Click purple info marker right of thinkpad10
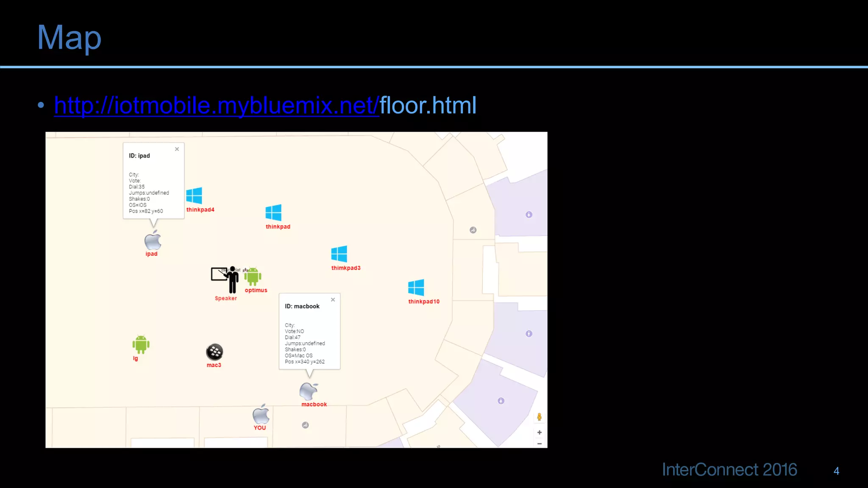 [x=529, y=334]
